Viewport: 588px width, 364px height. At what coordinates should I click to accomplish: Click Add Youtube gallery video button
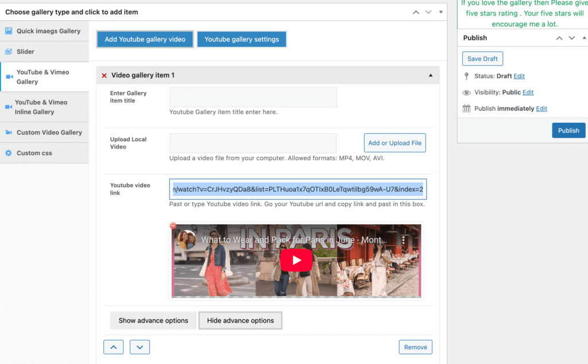[145, 39]
